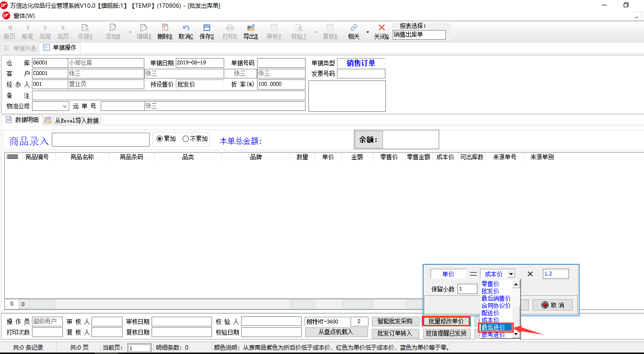This screenshot has width=644, height=354.
Task: Select 最后销售价 in the price list
Action: (x=496, y=298)
